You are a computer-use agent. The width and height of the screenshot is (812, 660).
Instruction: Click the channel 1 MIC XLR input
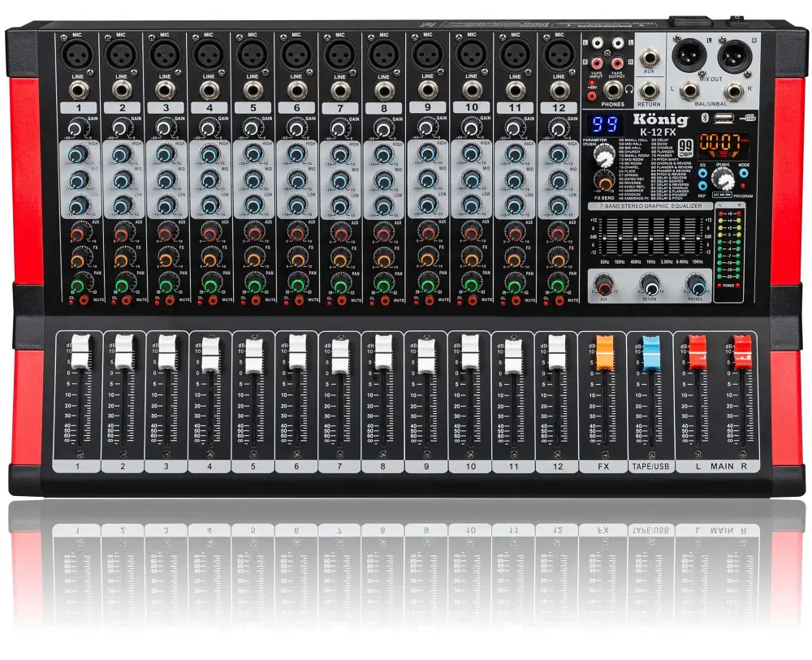(x=77, y=56)
